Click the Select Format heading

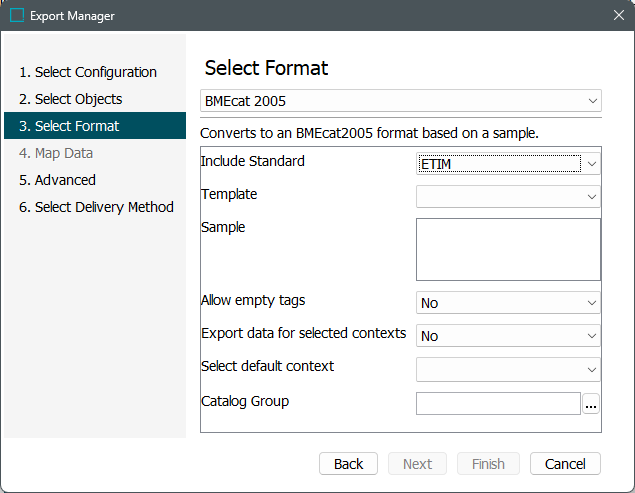pos(267,68)
